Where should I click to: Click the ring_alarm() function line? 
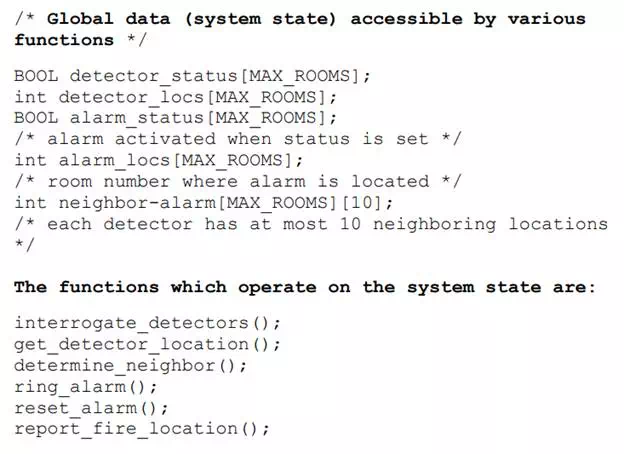(x=86, y=387)
